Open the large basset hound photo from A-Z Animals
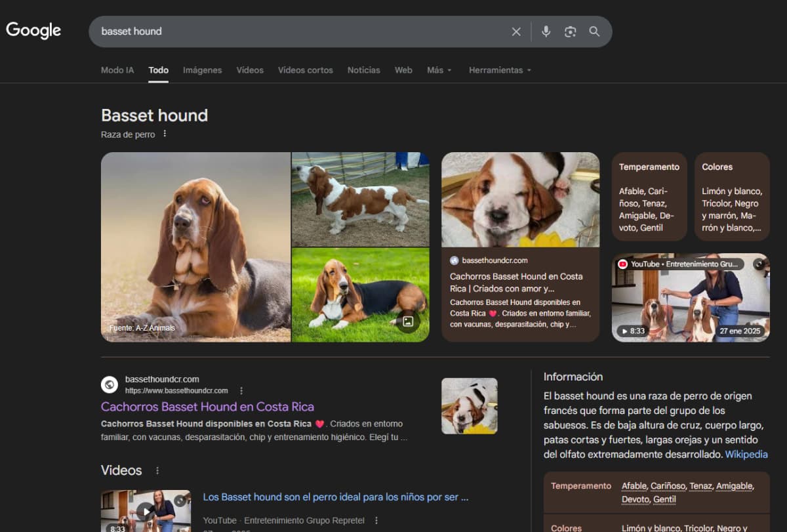The width and height of the screenshot is (787, 532). [195, 247]
